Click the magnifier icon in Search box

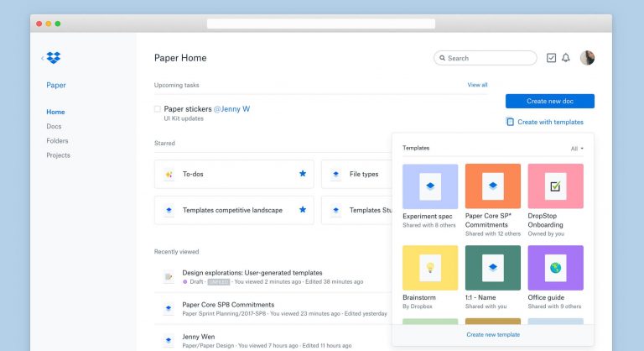(x=443, y=58)
